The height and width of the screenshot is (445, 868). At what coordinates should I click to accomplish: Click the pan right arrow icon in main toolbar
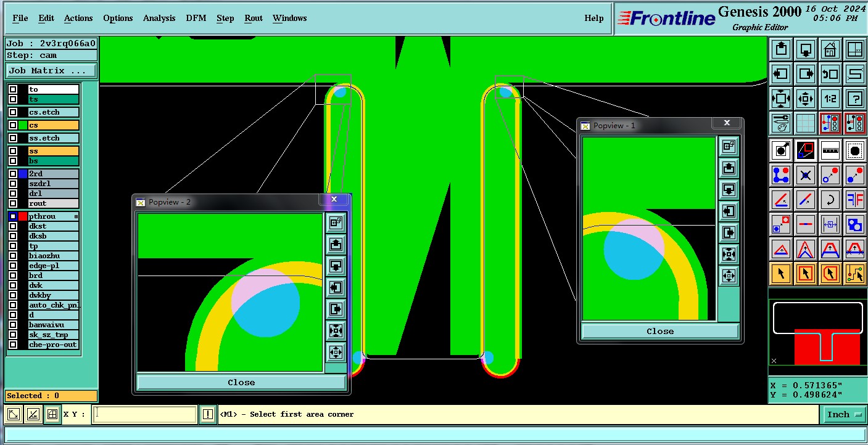[x=806, y=74]
